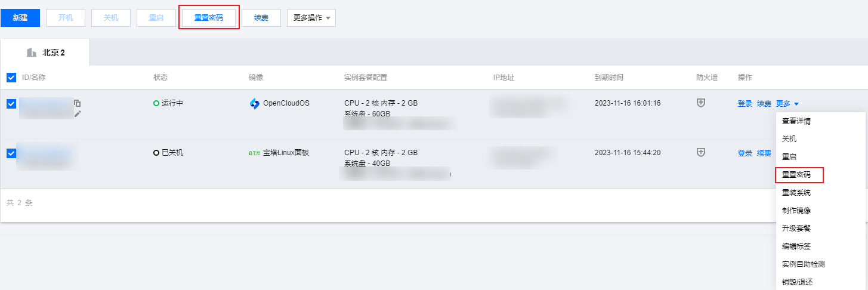Click the BT 宝塔Linux面板 image icon
Screen dimensions: 868x290
255,153
